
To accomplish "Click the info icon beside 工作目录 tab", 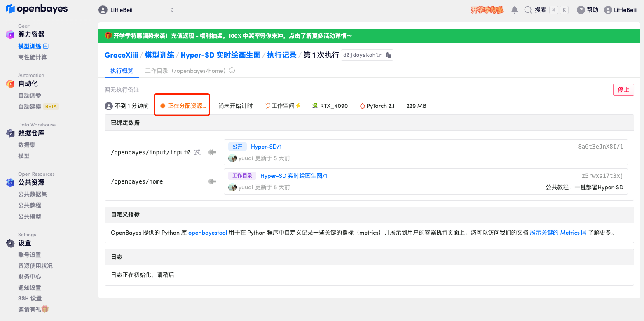I will (x=232, y=71).
